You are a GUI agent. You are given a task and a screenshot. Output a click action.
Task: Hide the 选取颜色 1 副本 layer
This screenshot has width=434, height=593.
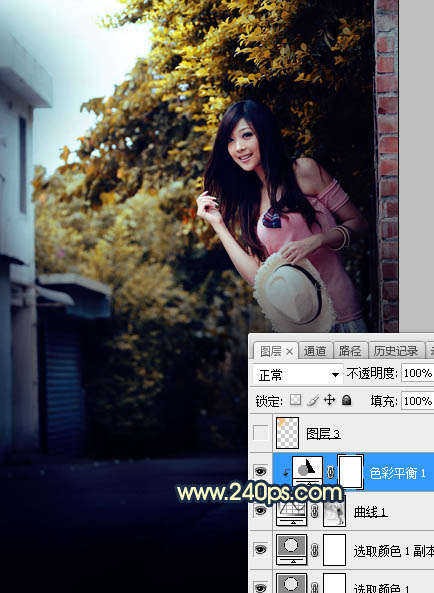pos(260,550)
